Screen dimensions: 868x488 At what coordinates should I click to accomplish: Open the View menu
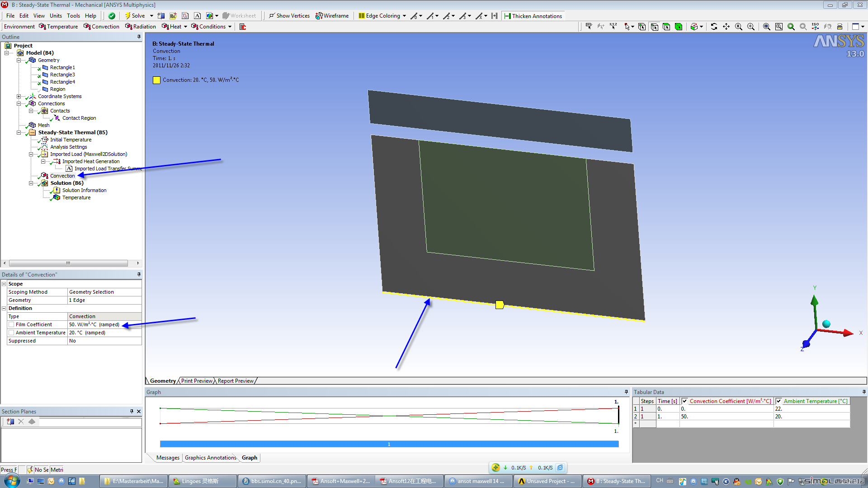[39, 16]
